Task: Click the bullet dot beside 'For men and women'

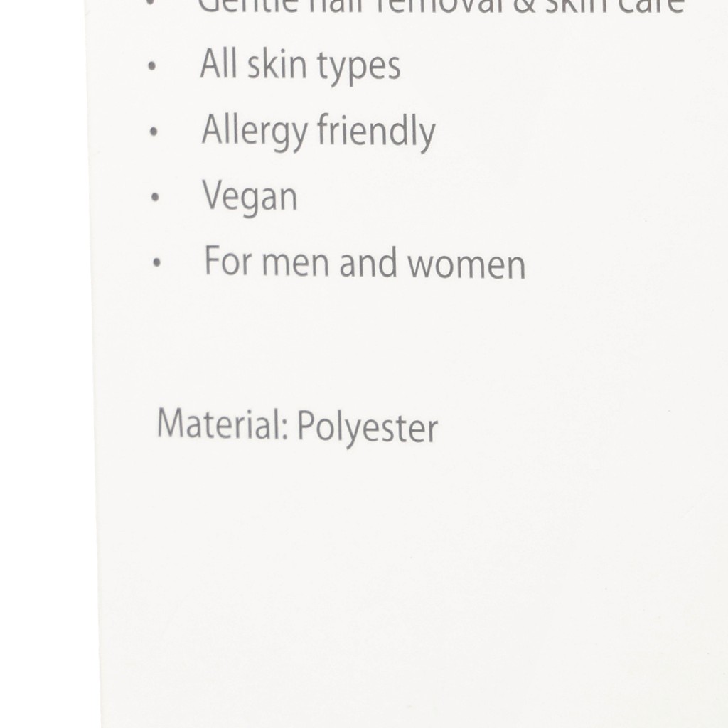Action: [x=156, y=263]
